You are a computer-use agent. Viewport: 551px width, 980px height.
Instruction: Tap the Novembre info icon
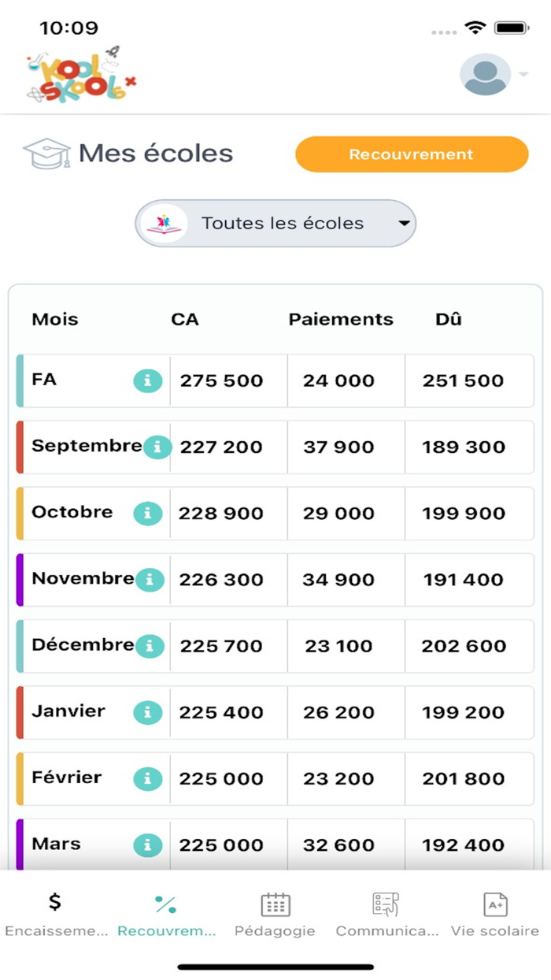tap(150, 580)
